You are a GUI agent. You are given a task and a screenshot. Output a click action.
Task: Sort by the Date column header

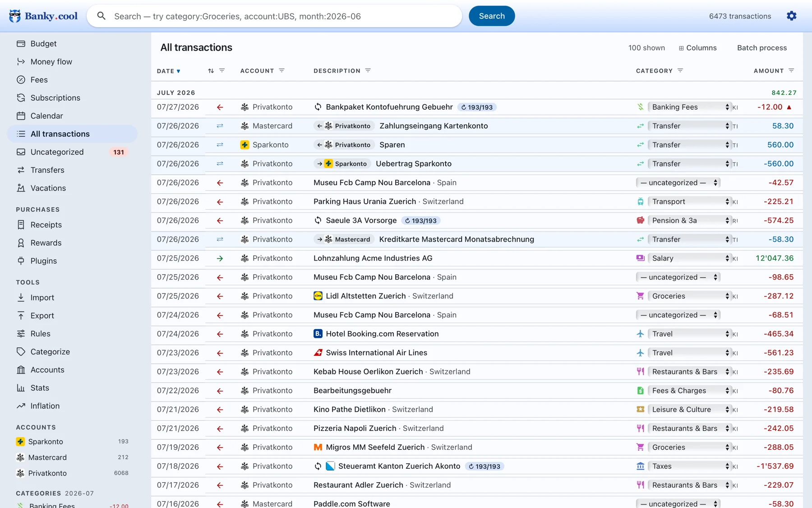click(x=168, y=71)
